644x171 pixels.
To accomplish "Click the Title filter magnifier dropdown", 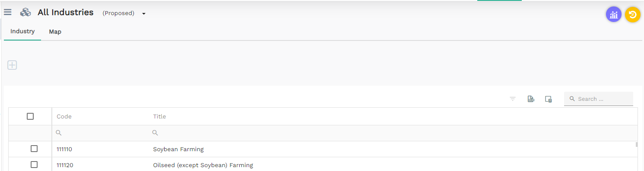I will (155, 133).
